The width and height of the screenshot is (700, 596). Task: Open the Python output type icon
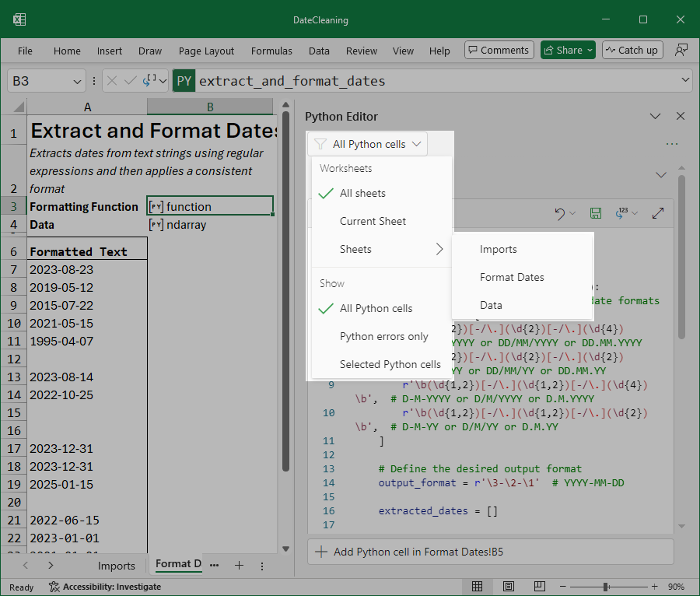point(621,213)
